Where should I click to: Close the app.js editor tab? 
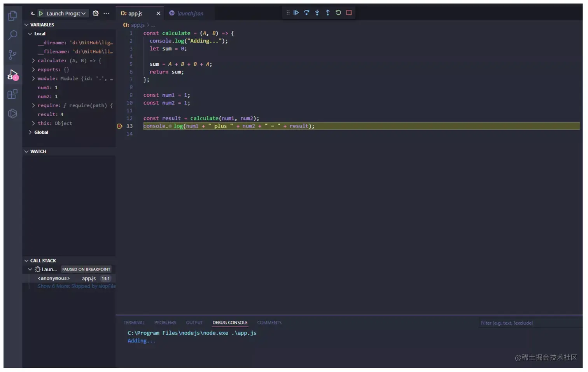point(158,13)
